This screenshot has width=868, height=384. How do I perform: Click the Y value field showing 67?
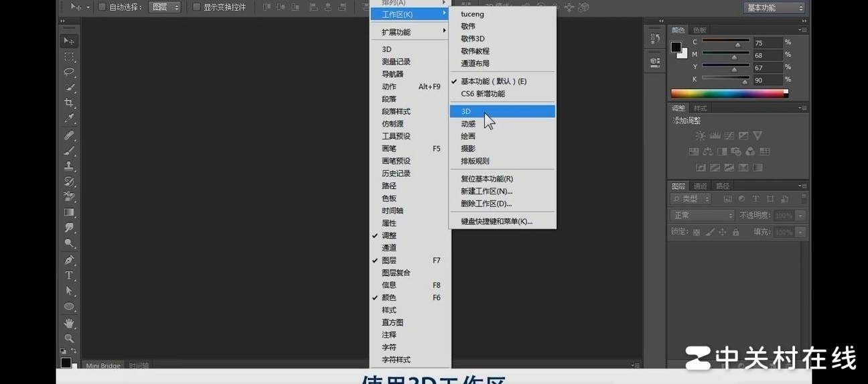(768, 68)
